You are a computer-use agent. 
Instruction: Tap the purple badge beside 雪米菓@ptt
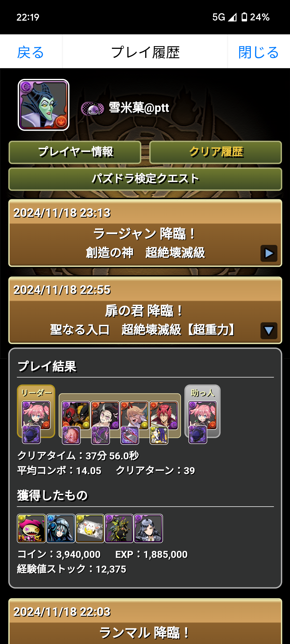pyautogui.click(x=93, y=109)
